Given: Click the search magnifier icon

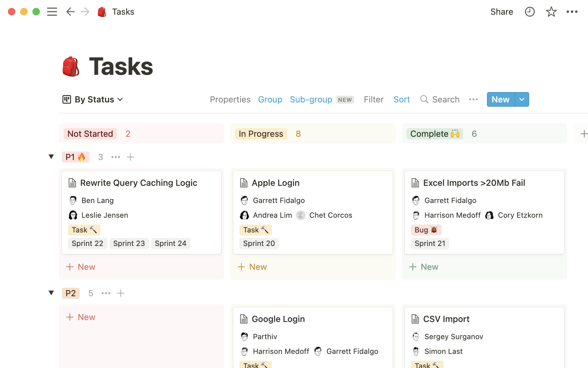Looking at the screenshot, I should click(424, 99).
